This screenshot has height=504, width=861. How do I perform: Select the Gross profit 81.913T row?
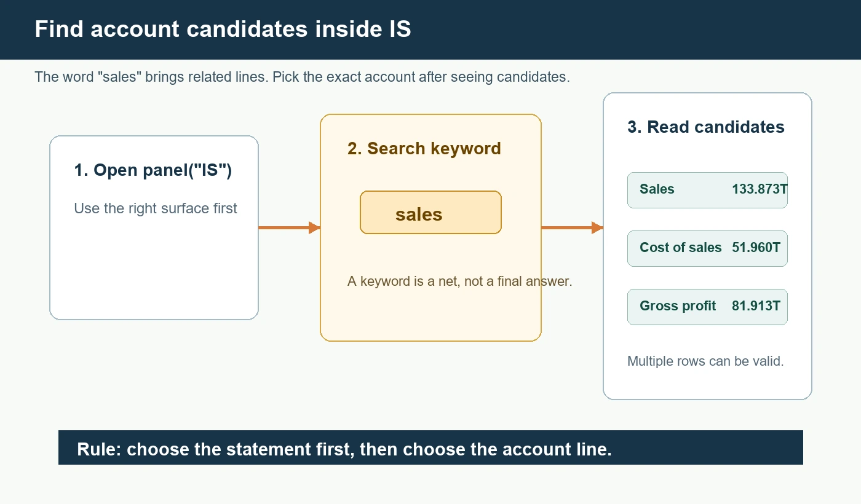[707, 307]
